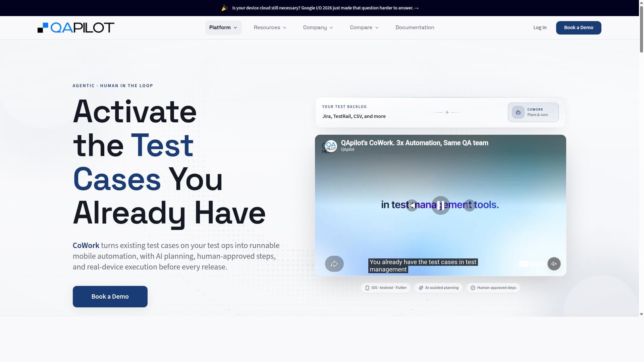Click the checkmark icon in Human-approved steps chip
The image size is (644, 362).
(x=473, y=288)
